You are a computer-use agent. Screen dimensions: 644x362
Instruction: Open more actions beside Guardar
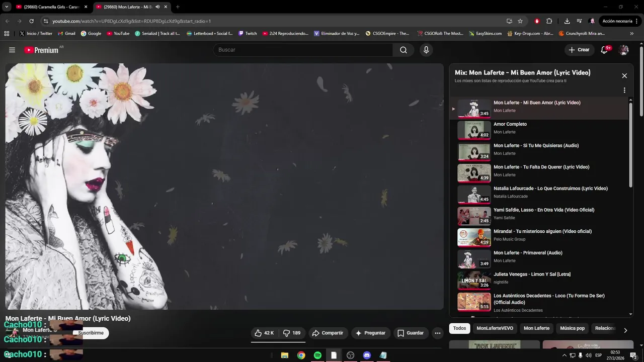(x=437, y=333)
